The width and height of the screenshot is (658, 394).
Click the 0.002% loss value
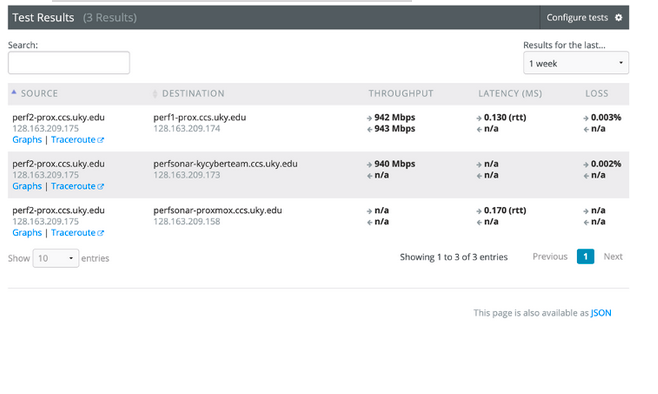(606, 164)
